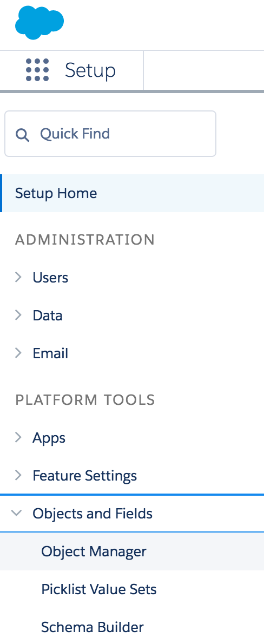Click the Objects and Fields label
This screenshot has height=644, width=264.
point(93,514)
